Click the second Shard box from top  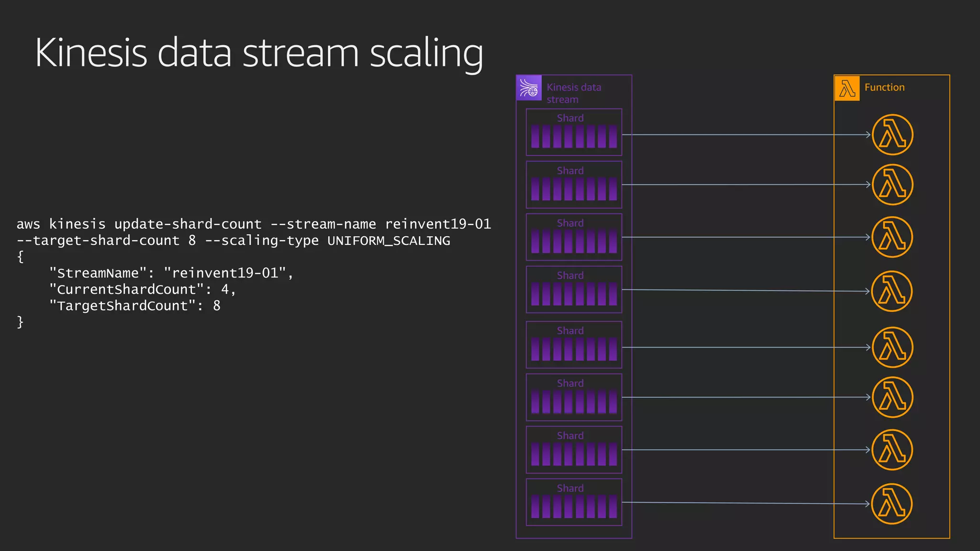click(574, 185)
